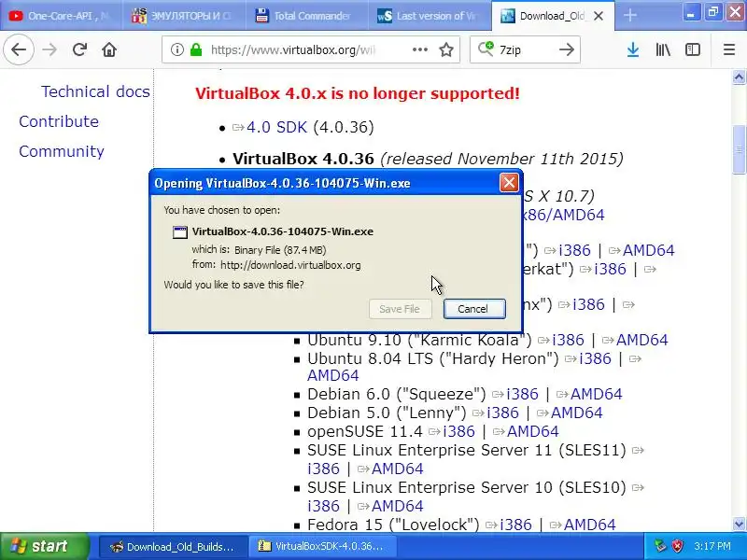Click i386 link for Karmic Koala
The width and height of the screenshot is (747, 560).
[568, 340]
